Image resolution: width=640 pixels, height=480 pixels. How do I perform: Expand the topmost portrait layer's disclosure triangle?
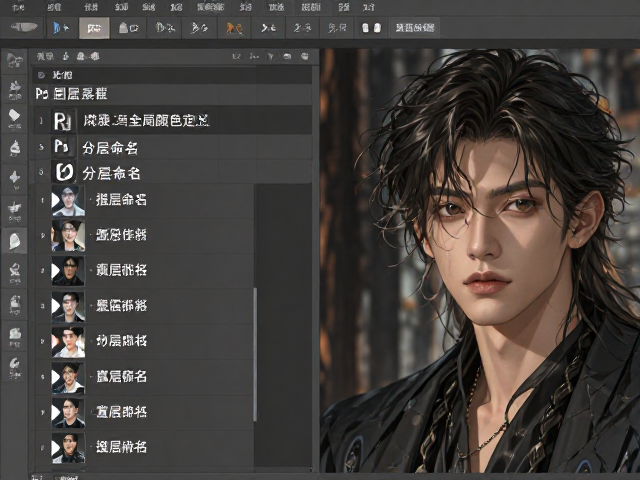tap(56, 200)
